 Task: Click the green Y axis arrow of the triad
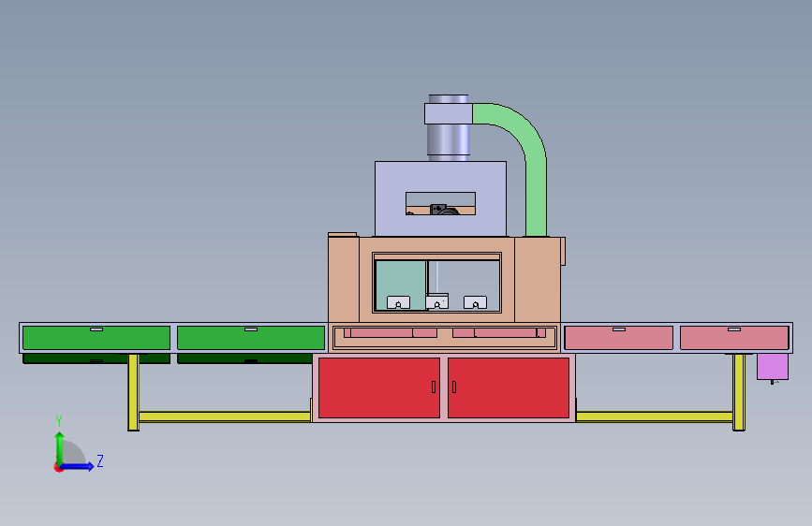coord(59,448)
